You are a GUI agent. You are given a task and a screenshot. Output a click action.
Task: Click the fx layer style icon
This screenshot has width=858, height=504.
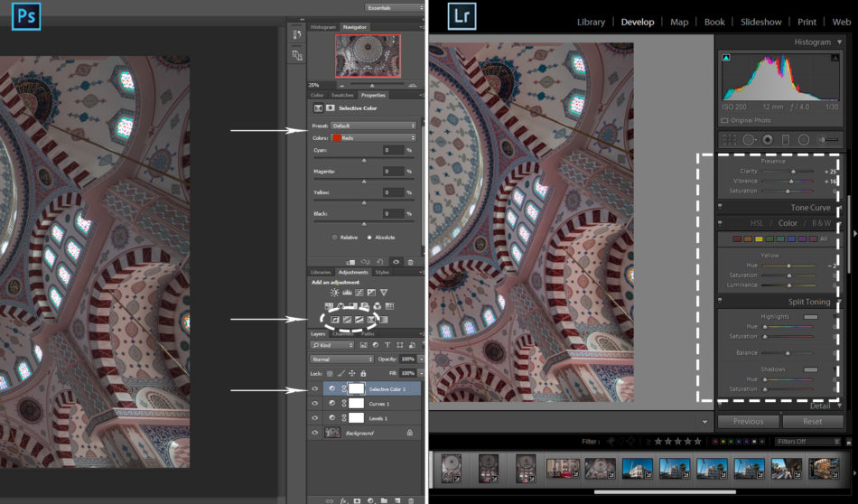point(344,499)
